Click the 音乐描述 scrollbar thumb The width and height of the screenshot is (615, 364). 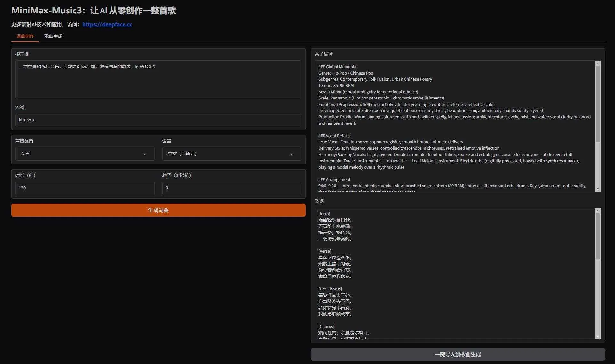(598, 104)
